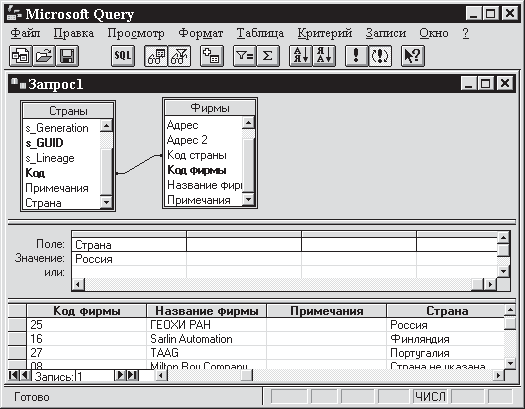Go to the next record with the navigation arrow
525x409 pixels.
click(120, 375)
